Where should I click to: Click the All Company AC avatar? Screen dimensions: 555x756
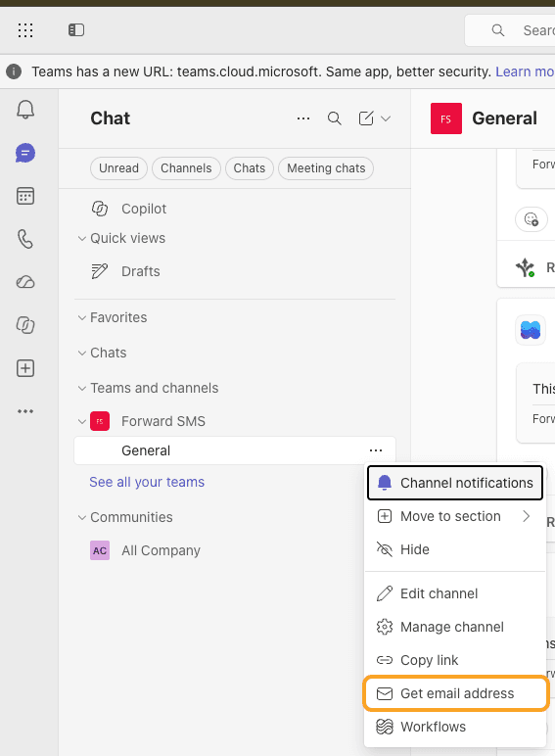pyautogui.click(x=100, y=550)
